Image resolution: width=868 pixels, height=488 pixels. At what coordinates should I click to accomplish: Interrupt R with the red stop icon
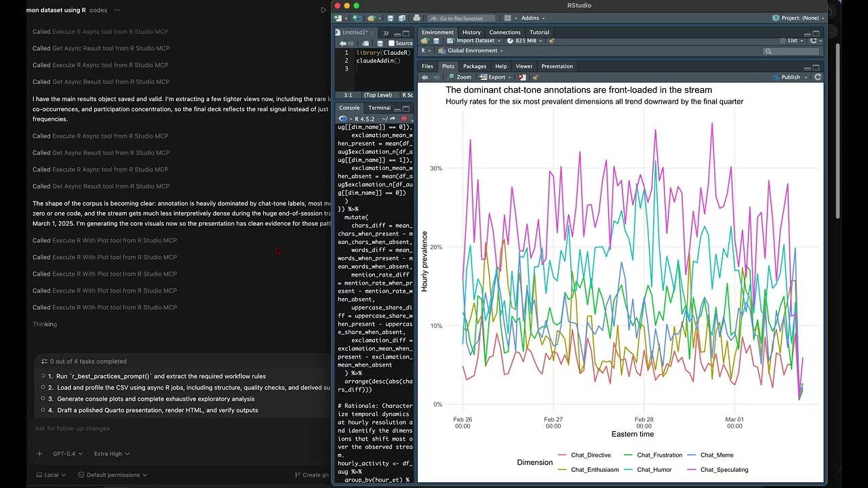coord(404,119)
